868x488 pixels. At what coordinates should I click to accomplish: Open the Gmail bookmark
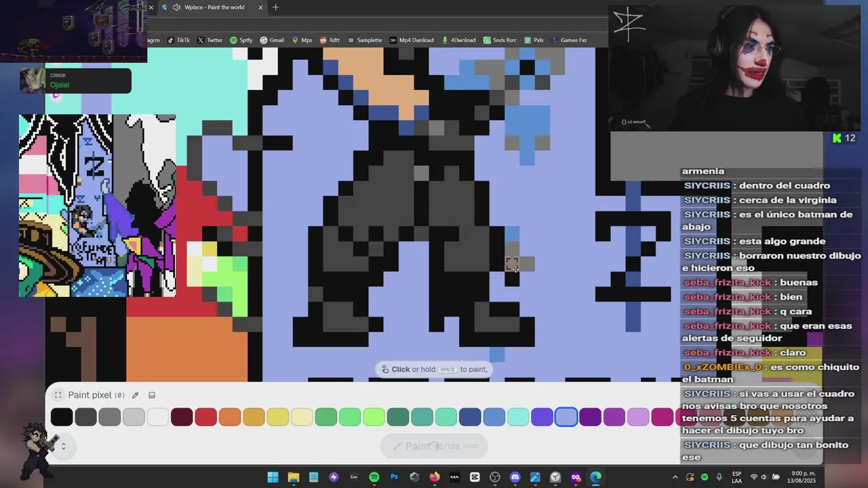(272, 40)
